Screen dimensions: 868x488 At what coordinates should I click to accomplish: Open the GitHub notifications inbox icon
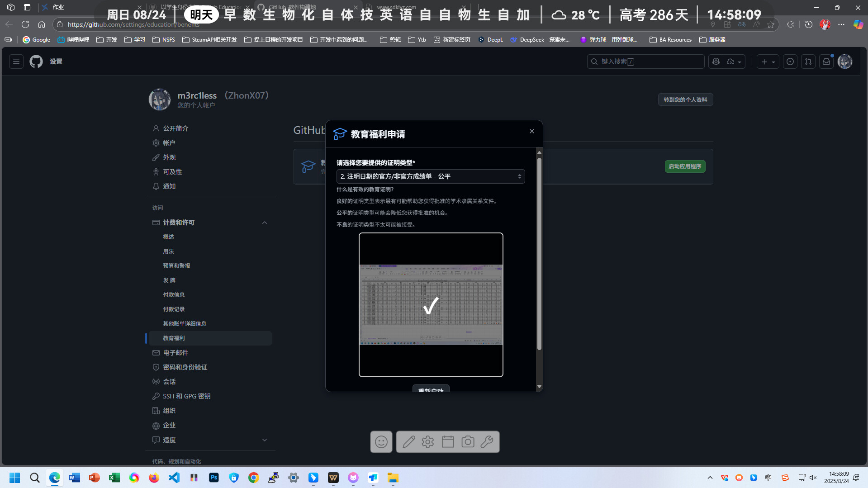(826, 62)
